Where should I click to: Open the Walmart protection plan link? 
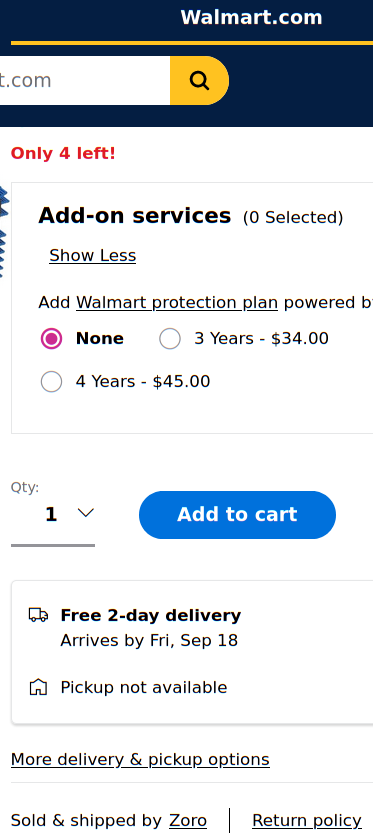coord(177,303)
